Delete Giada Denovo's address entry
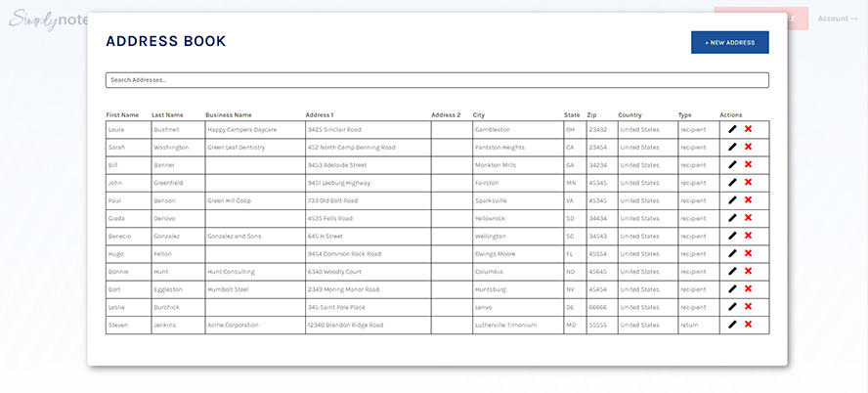 [x=748, y=218]
